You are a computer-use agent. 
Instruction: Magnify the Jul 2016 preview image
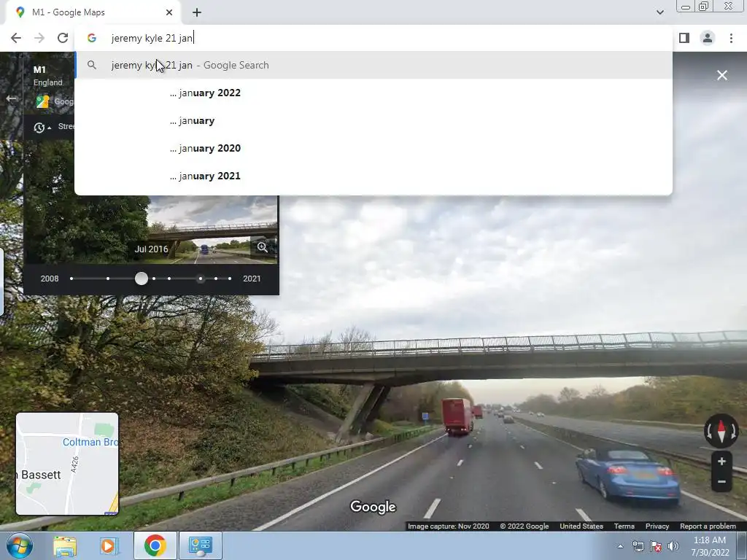click(263, 247)
